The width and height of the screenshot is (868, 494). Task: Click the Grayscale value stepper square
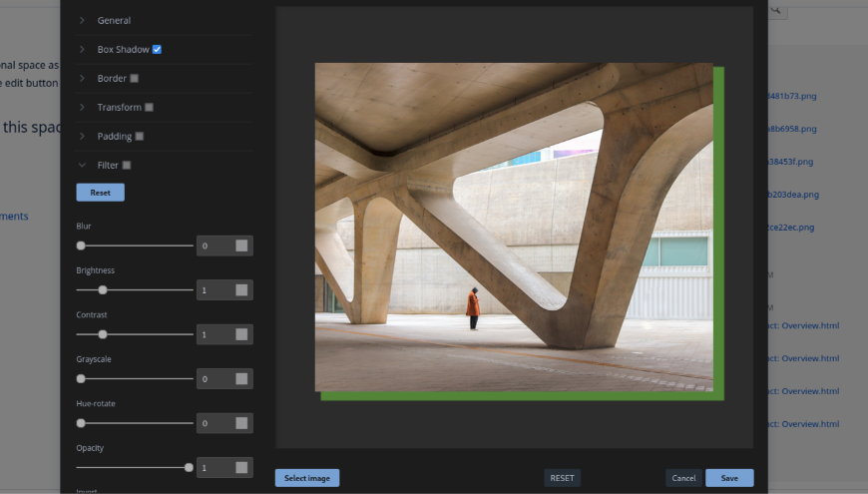tap(241, 379)
